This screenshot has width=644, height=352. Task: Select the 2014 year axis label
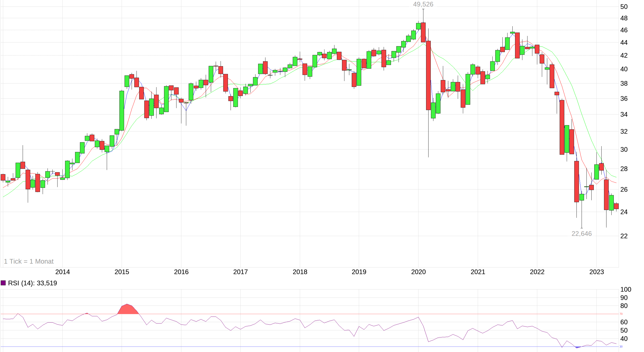(x=63, y=272)
